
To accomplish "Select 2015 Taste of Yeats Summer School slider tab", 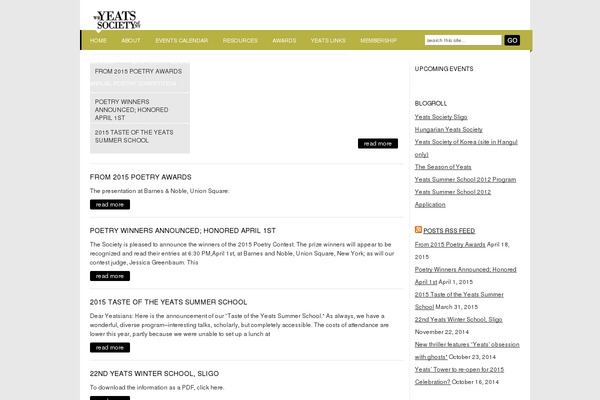I will [140, 137].
